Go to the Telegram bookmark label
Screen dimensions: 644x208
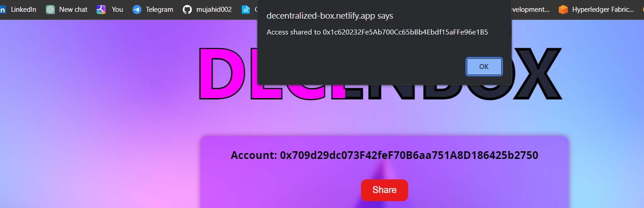(160, 9)
